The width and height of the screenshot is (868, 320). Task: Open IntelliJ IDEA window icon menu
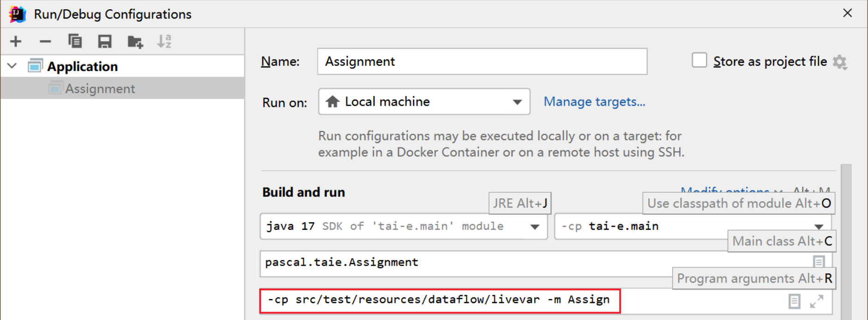pos(18,14)
